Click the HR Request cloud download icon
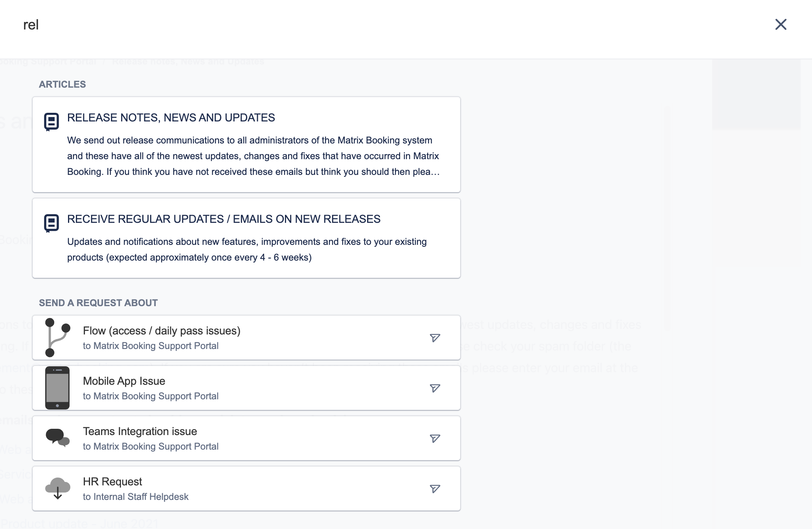 (x=57, y=488)
